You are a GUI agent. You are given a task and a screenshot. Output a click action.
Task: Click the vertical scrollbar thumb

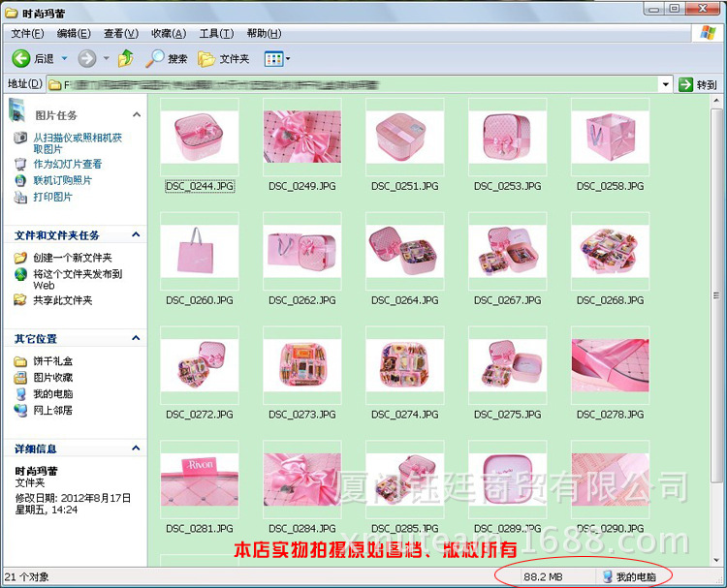[x=716, y=295]
